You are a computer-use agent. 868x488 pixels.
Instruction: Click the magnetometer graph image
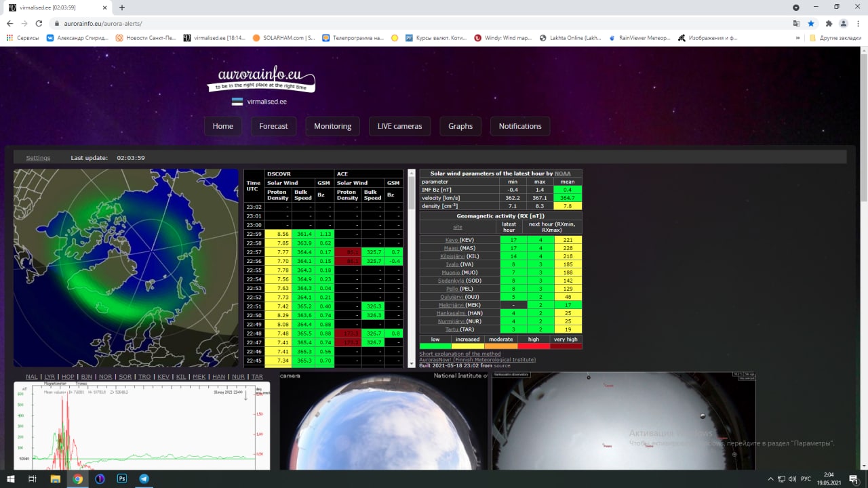coord(142,426)
